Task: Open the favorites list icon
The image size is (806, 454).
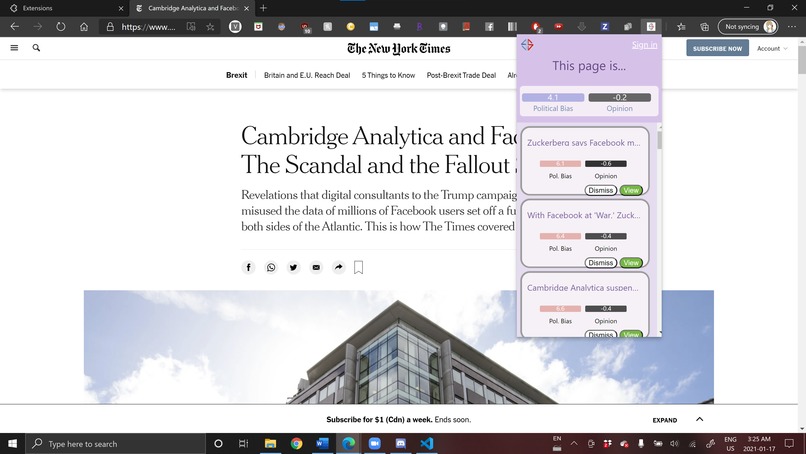Action: (x=681, y=27)
